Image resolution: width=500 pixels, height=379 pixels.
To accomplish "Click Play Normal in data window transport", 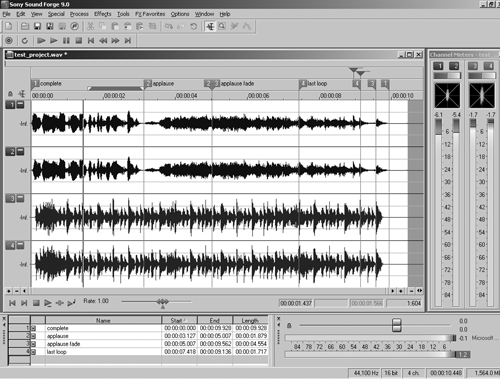I will 48,303.
